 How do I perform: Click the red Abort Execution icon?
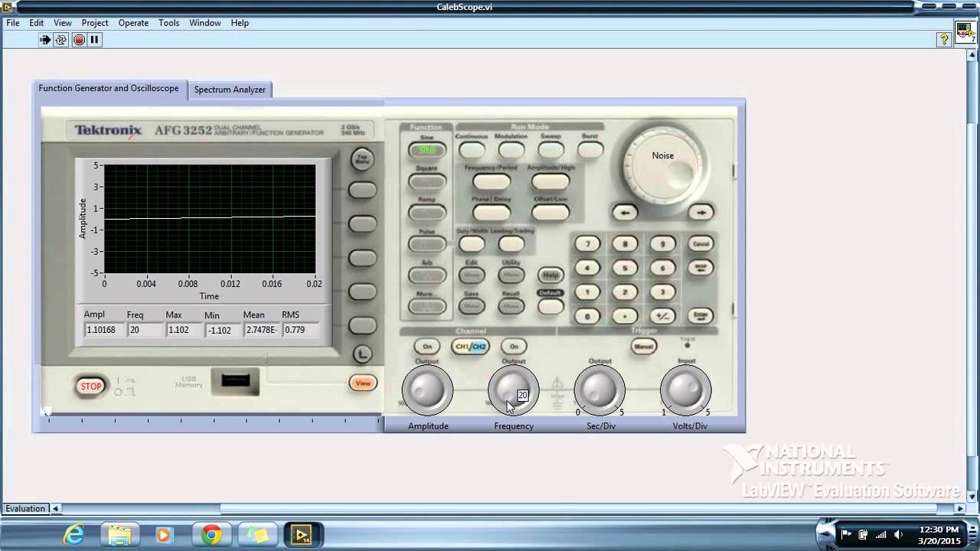(79, 40)
